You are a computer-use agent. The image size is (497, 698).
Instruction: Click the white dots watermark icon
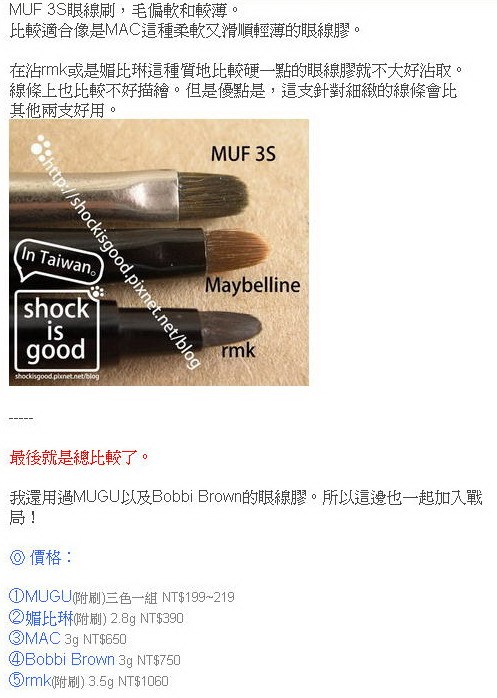point(43,148)
